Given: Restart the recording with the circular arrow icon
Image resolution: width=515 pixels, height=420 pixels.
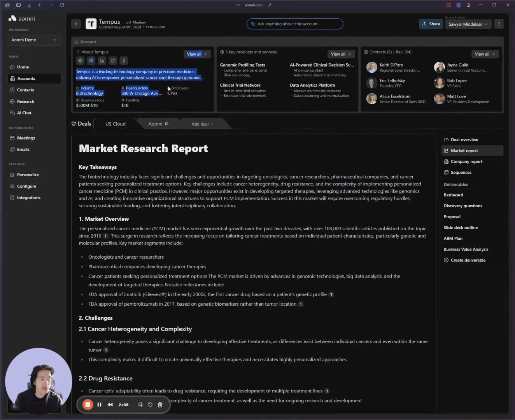Looking at the screenshot, I should point(150,405).
